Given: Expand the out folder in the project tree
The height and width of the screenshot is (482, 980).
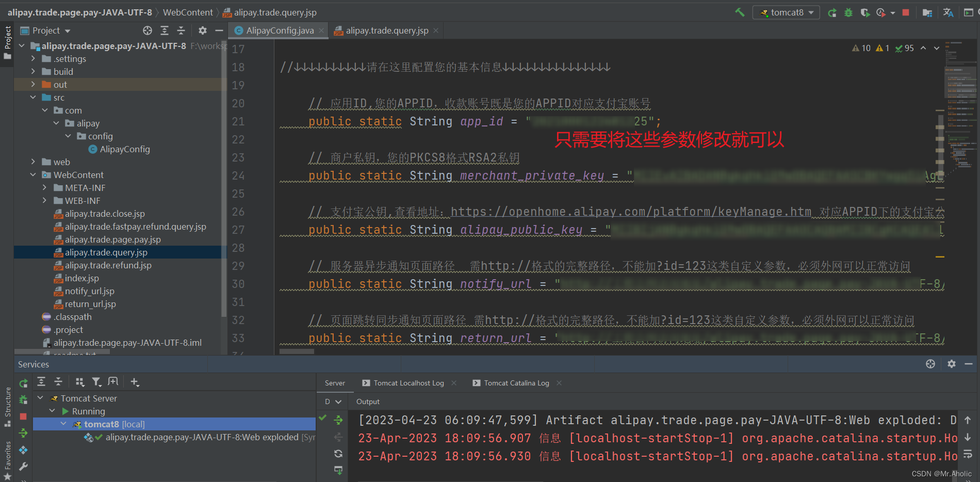Looking at the screenshot, I should pos(33,85).
